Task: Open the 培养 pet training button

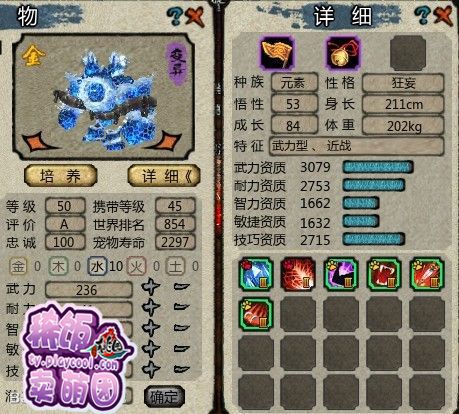Action: [61, 176]
